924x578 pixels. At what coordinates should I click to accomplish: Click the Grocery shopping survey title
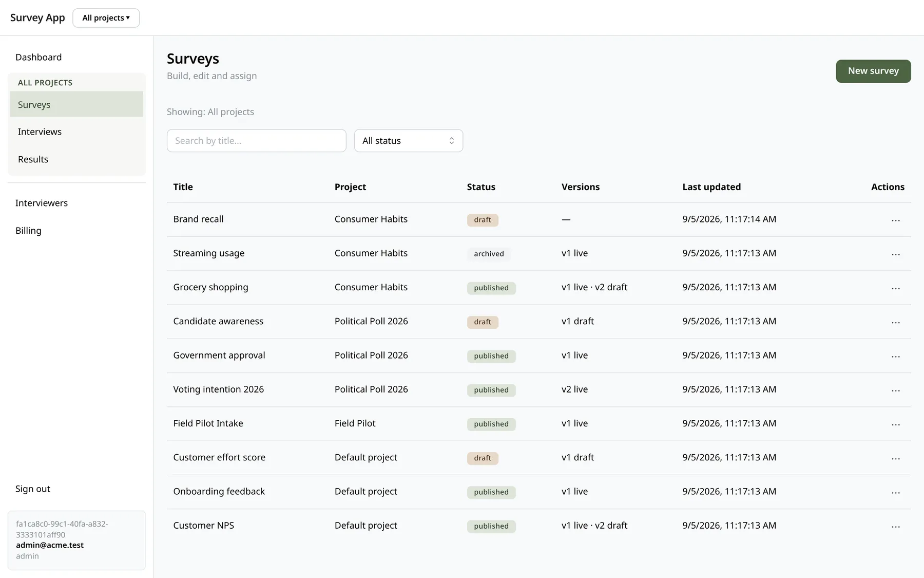(210, 287)
